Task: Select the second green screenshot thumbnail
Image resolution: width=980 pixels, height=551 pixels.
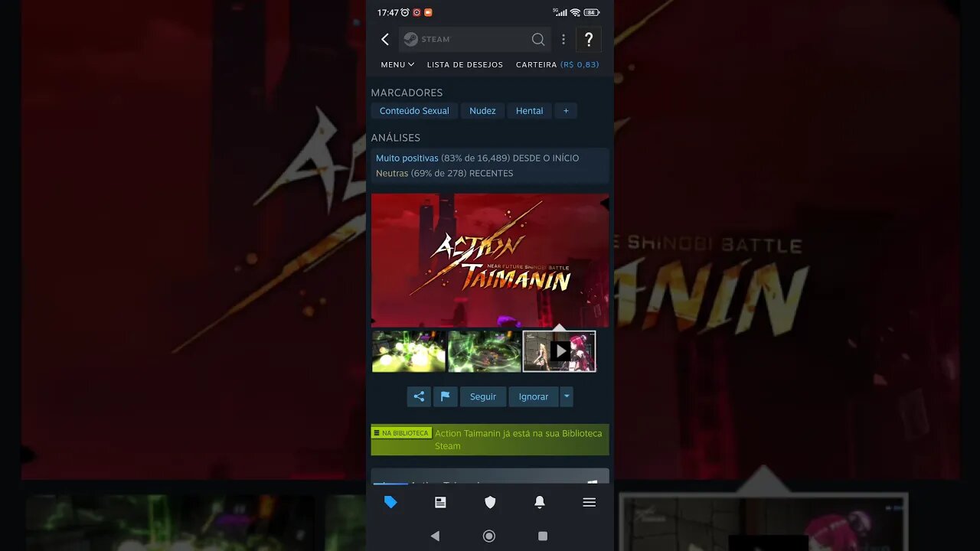Action: [484, 351]
